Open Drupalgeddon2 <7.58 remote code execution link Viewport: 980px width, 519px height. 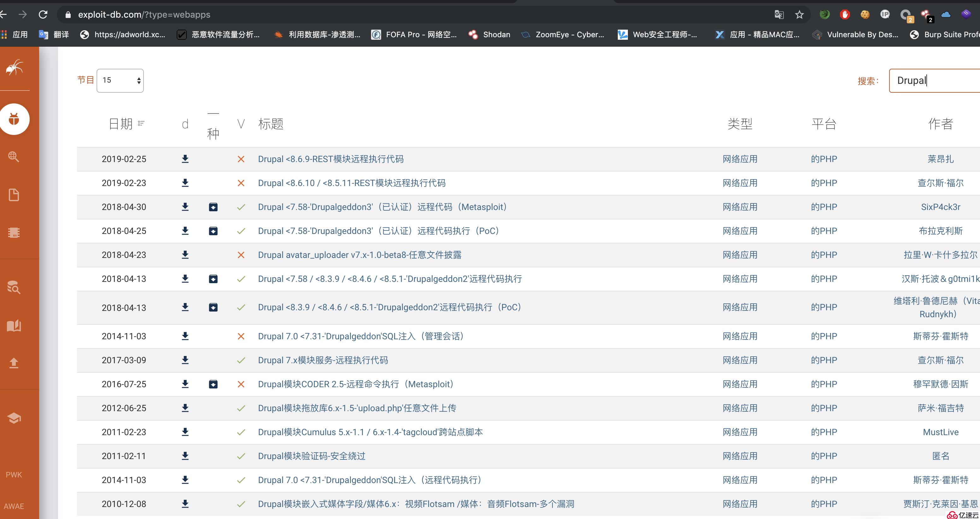pos(390,279)
